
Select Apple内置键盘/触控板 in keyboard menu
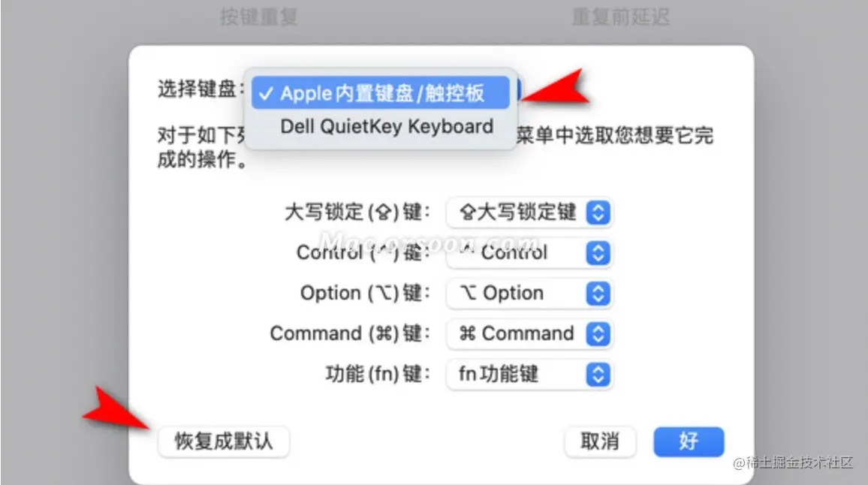tap(380, 93)
